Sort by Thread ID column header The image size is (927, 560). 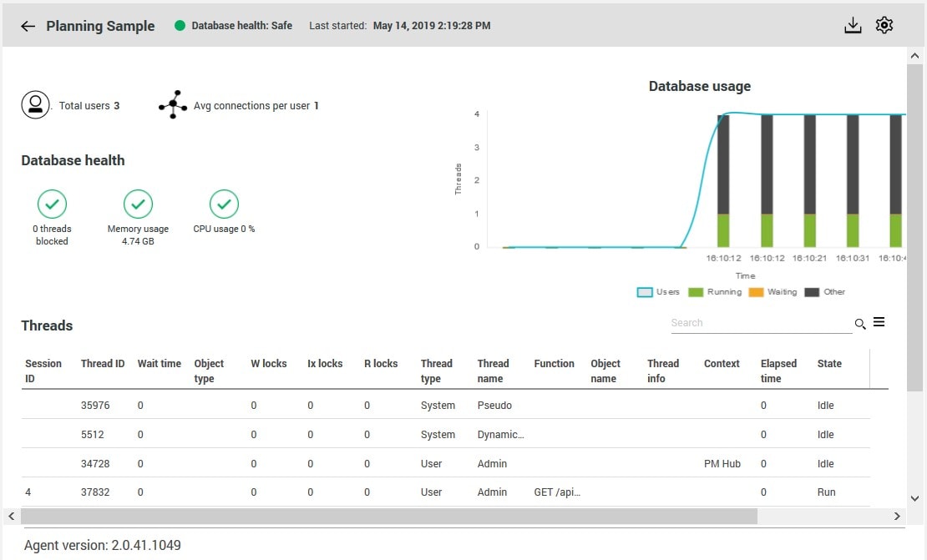[103, 364]
